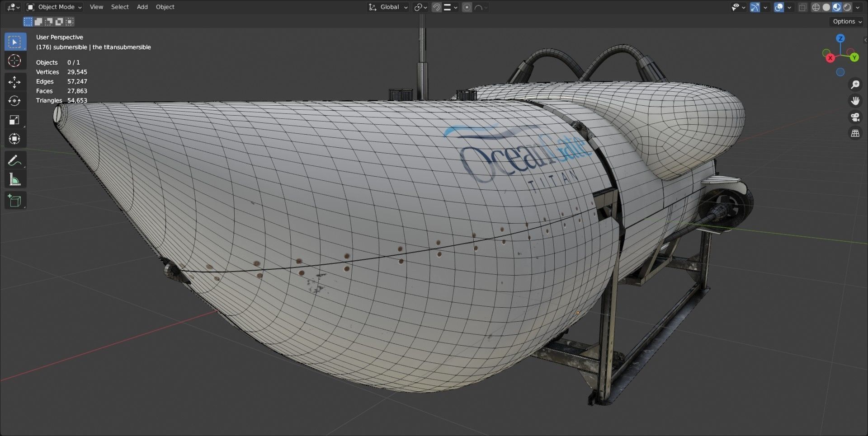This screenshot has width=868, height=436.
Task: Click the User Perspective label
Action: coord(60,37)
